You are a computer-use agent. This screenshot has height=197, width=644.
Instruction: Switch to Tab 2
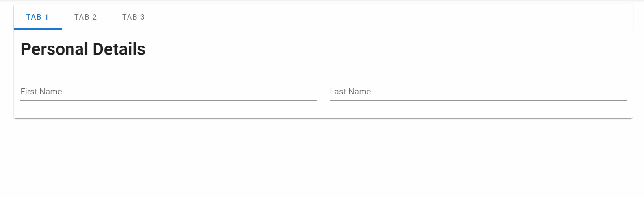pyautogui.click(x=85, y=17)
